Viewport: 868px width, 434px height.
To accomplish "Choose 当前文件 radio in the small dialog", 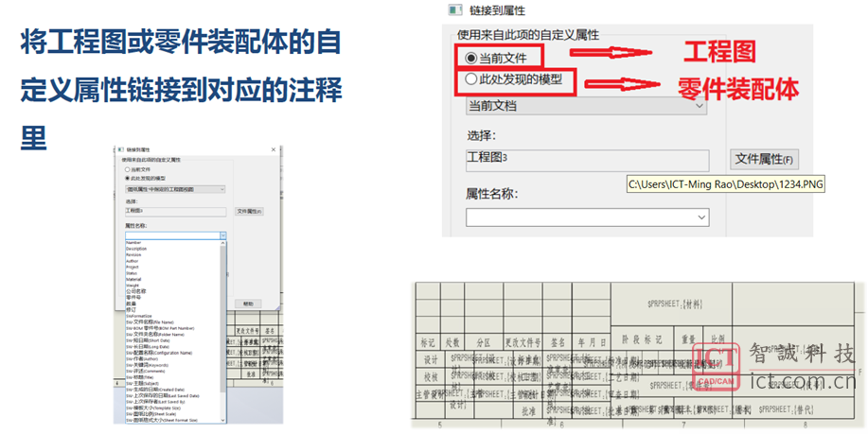I will (128, 169).
